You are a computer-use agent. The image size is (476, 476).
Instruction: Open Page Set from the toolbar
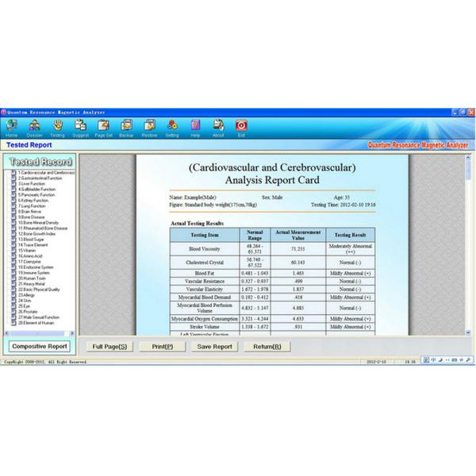(x=103, y=126)
